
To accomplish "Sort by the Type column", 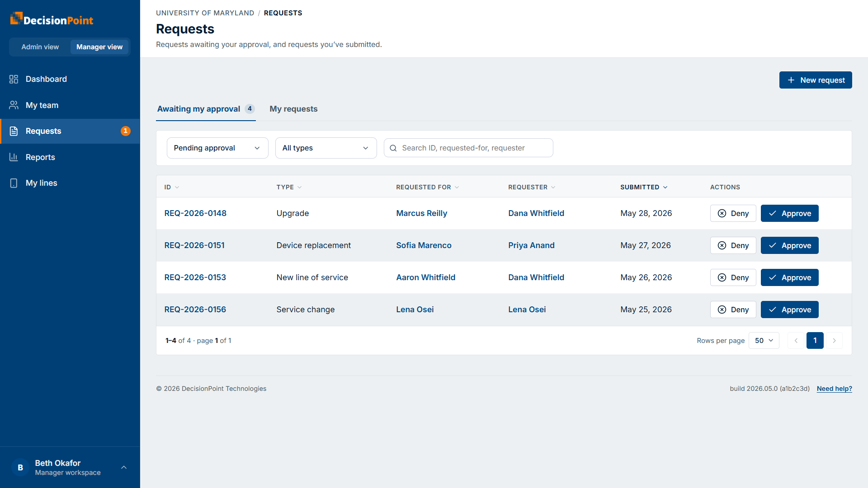I will pyautogui.click(x=289, y=187).
